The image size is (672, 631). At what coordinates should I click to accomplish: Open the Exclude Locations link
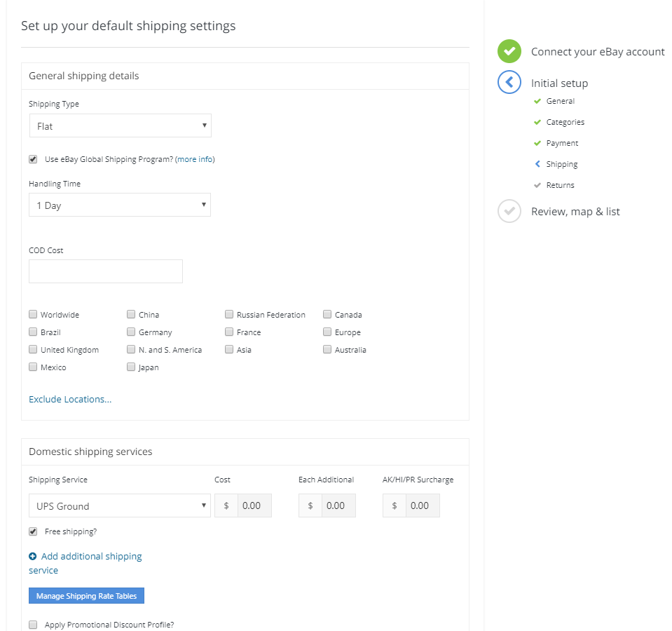point(70,399)
